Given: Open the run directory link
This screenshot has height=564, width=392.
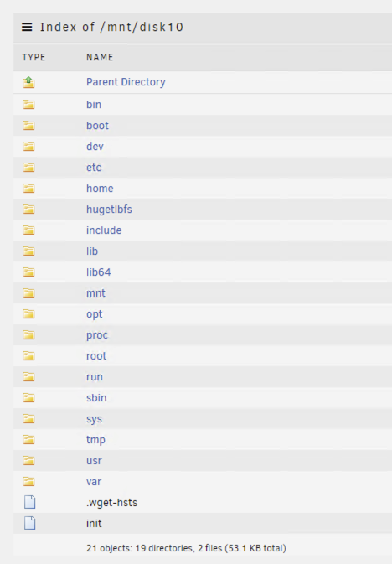Looking at the screenshot, I should [x=95, y=377].
